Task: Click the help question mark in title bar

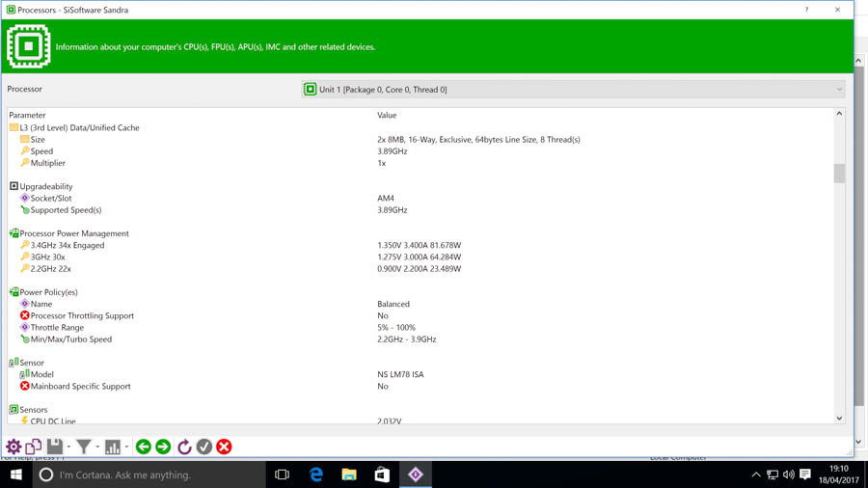Action: [806, 10]
